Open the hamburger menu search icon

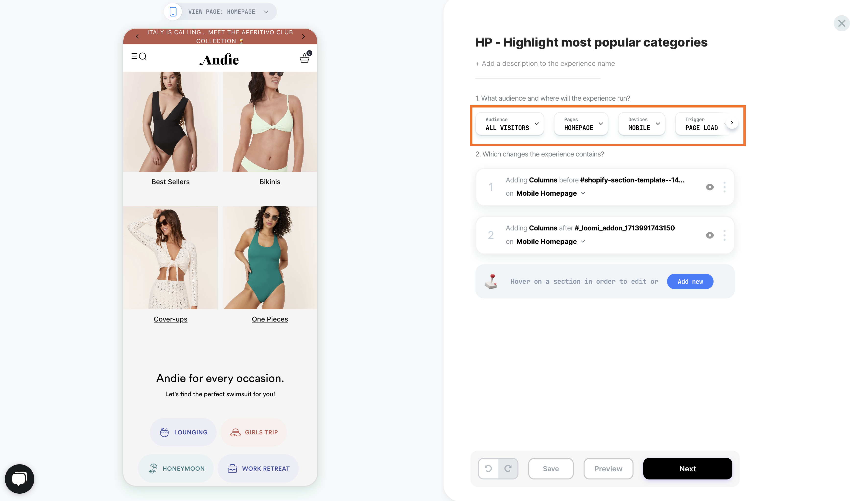point(139,56)
